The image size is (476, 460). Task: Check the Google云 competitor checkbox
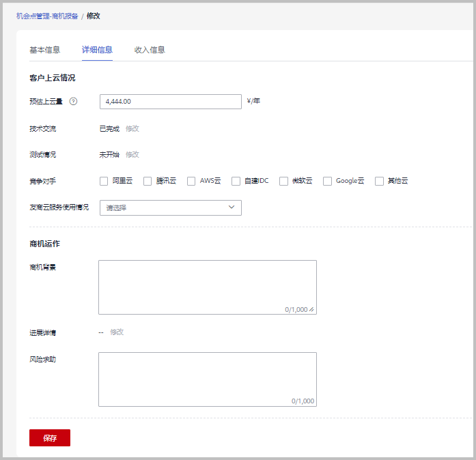327,181
